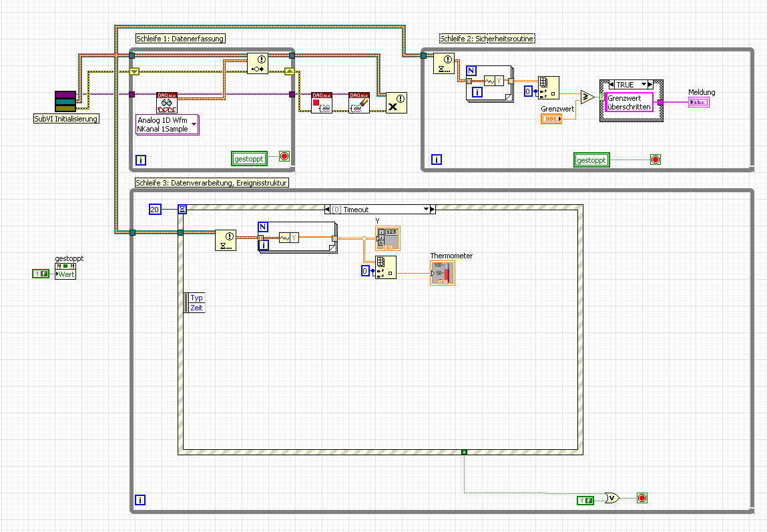Go to next event case via right arrow
Screen dimensions: 767x532
pyautogui.click(x=433, y=210)
